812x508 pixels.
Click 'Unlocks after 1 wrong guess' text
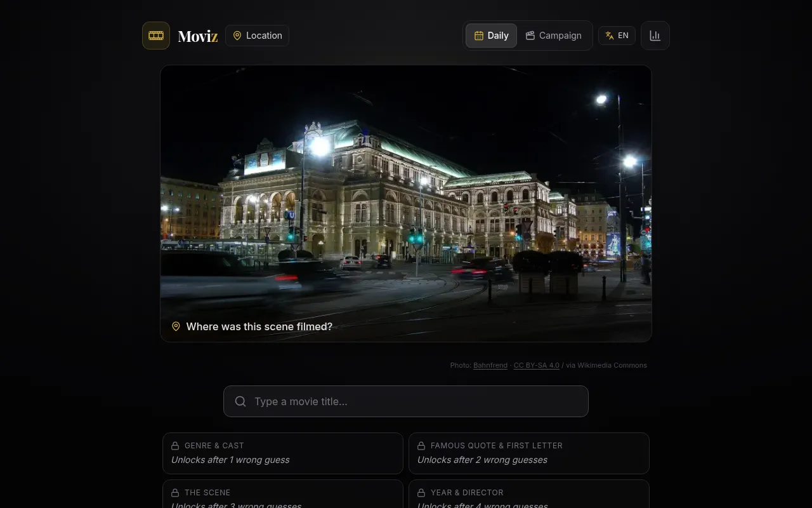click(x=230, y=460)
